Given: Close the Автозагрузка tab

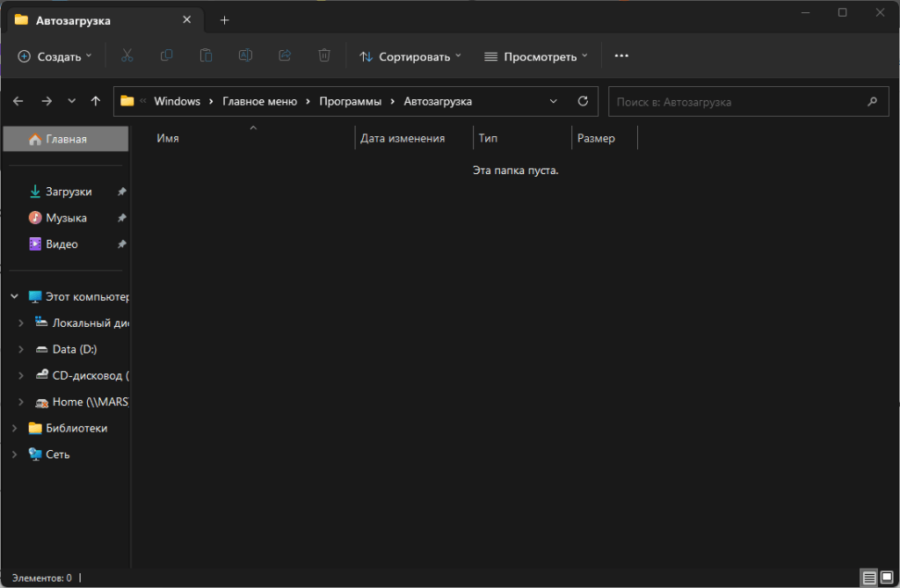Looking at the screenshot, I should point(186,20).
